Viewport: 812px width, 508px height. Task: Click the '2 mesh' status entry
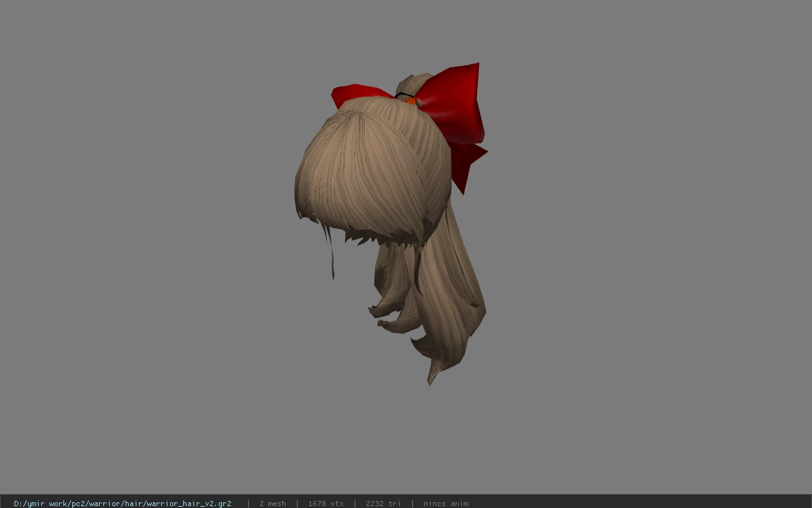tap(272, 504)
